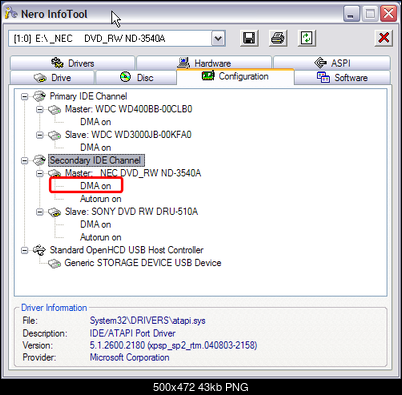Switch to the Drive tab

click(52, 78)
